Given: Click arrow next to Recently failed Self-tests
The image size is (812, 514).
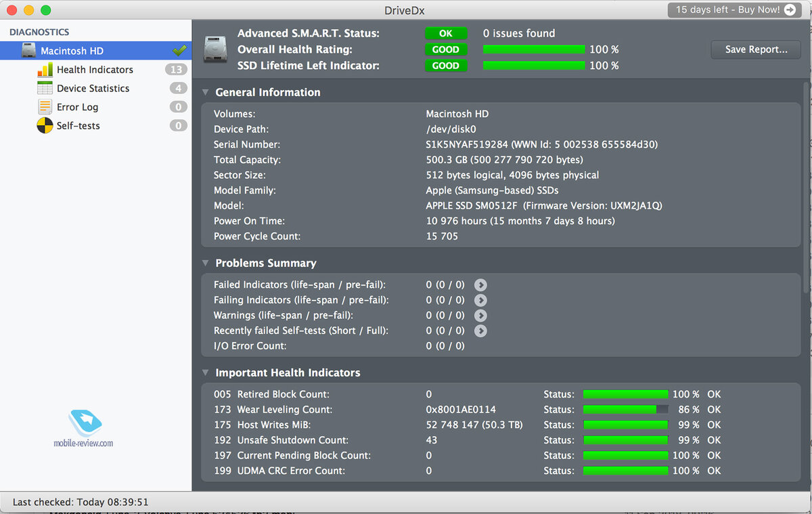Looking at the screenshot, I should [x=480, y=331].
